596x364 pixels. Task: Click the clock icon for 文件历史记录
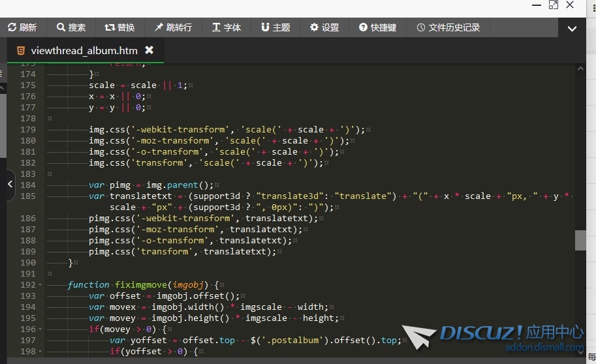(420, 27)
